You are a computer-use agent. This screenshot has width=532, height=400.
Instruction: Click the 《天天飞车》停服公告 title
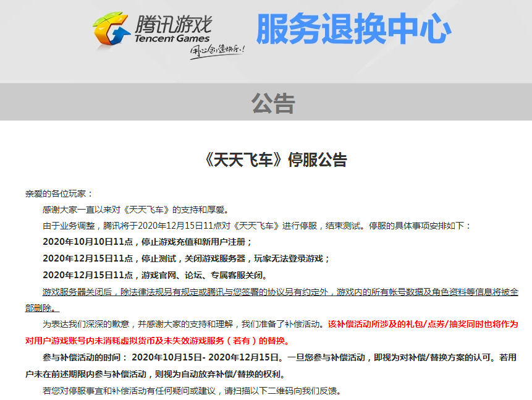[x=276, y=160]
